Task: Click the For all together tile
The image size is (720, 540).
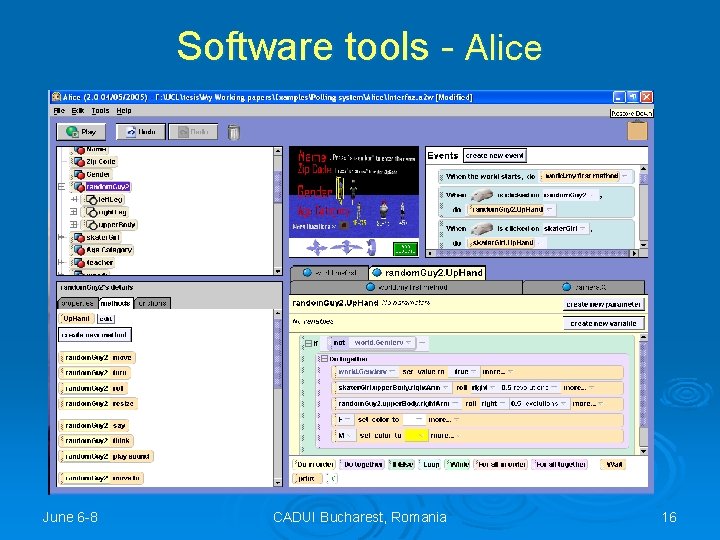Action: pyautogui.click(x=559, y=464)
